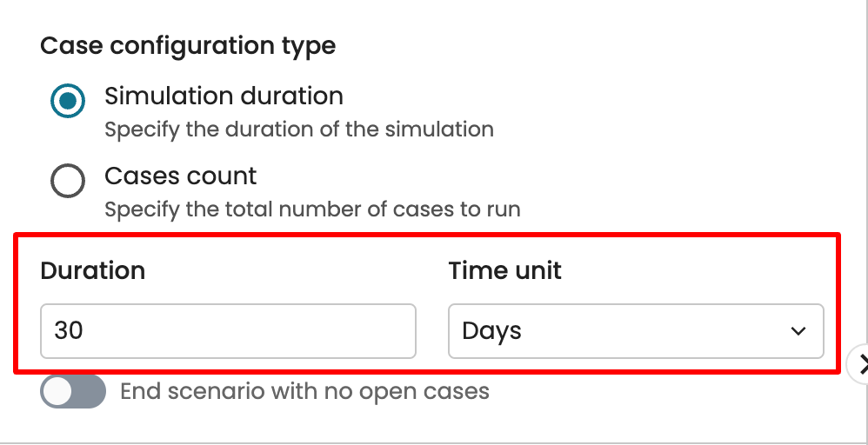Enable End scenario with no open cases switch
This screenshot has height=445, width=868.
pyautogui.click(x=73, y=392)
